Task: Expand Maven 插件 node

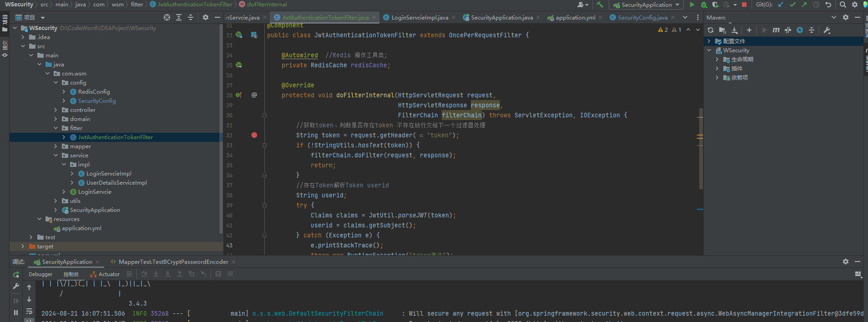Action: point(717,68)
